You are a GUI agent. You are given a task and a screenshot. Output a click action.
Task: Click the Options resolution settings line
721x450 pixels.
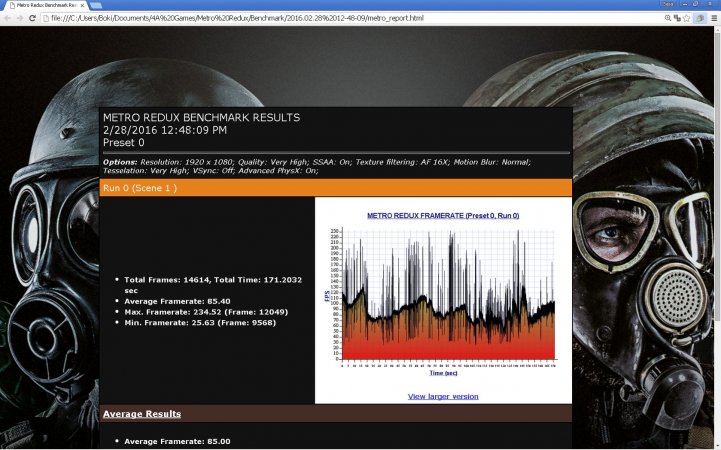(317, 162)
